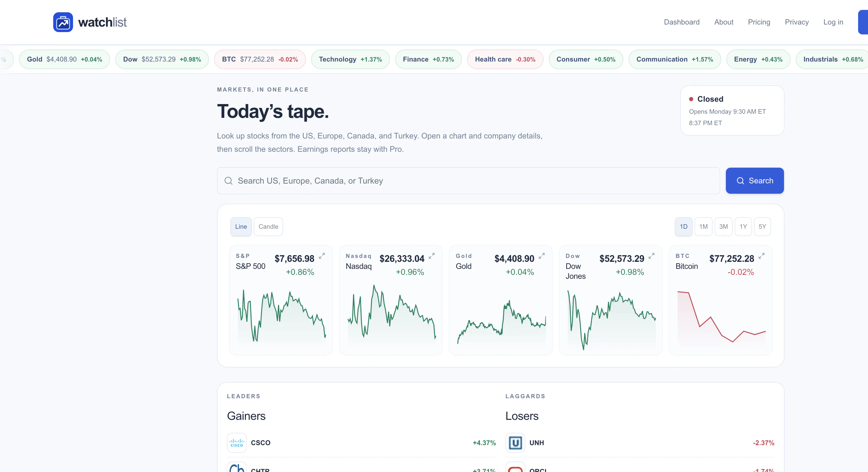This screenshot has height=472, width=868.
Task: Click the Gainers heading
Action: (246, 416)
